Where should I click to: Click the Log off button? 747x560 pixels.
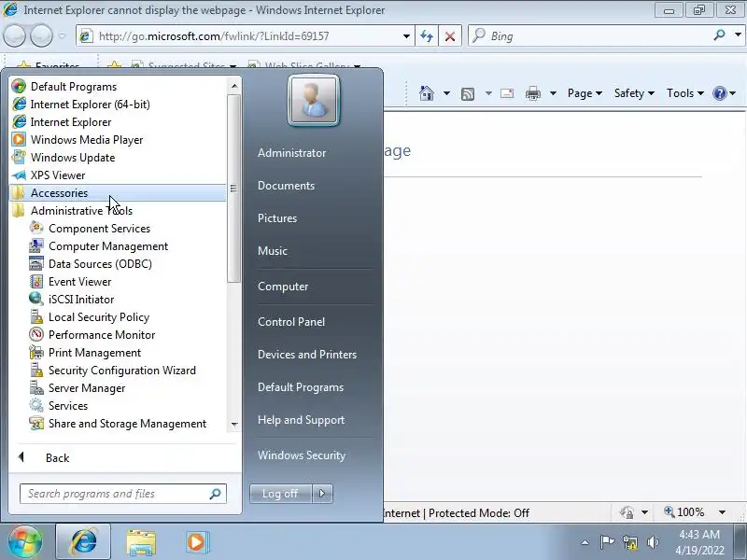click(x=280, y=494)
